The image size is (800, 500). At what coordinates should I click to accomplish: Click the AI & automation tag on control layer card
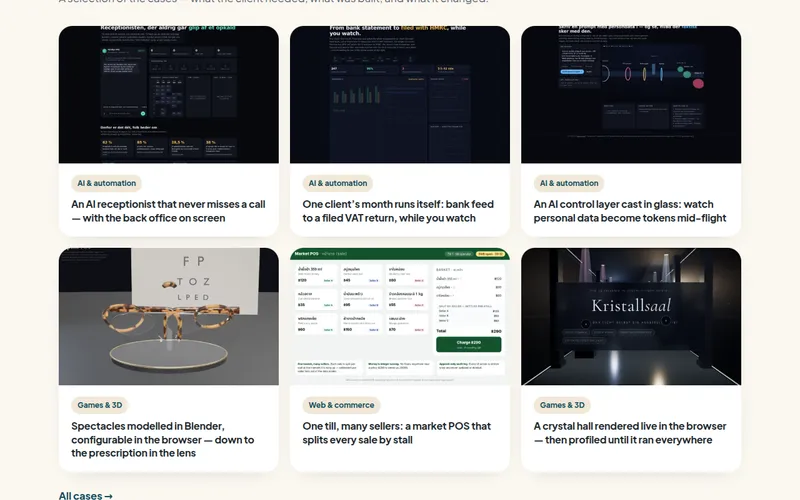(x=569, y=183)
